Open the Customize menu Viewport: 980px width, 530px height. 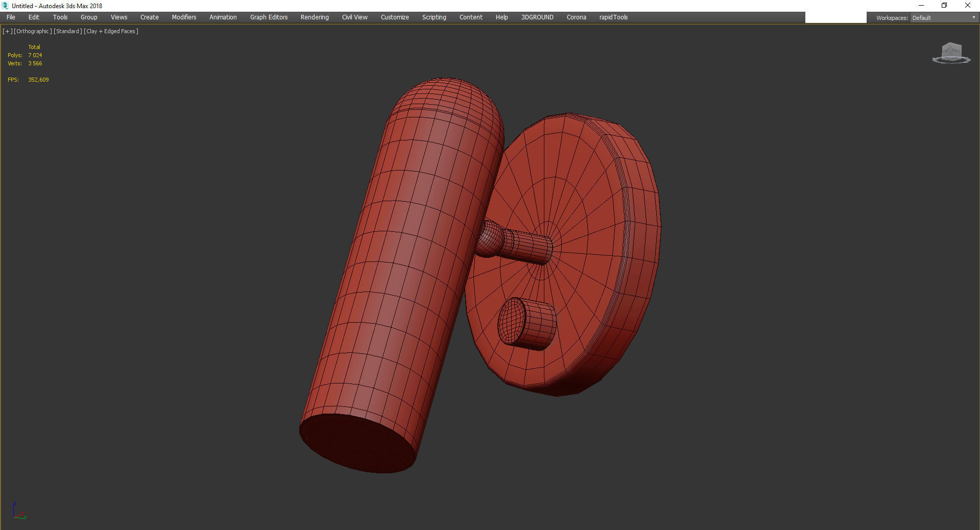pos(395,17)
